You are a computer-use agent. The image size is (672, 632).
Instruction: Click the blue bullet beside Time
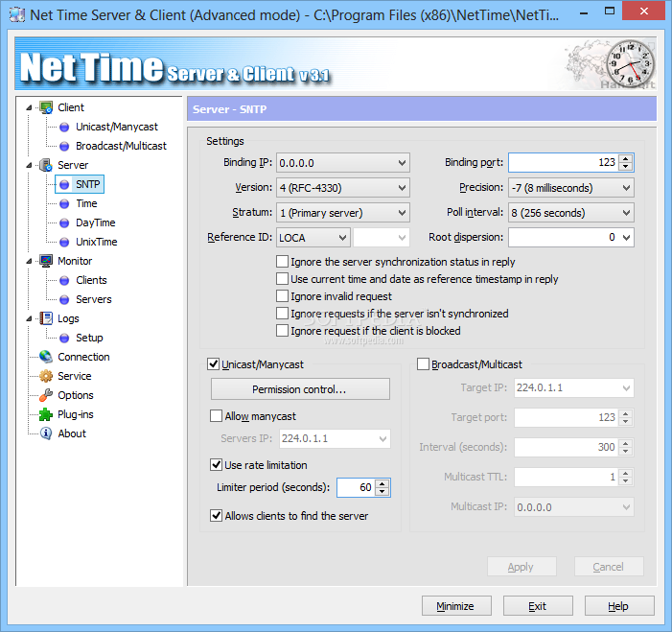[x=64, y=203]
